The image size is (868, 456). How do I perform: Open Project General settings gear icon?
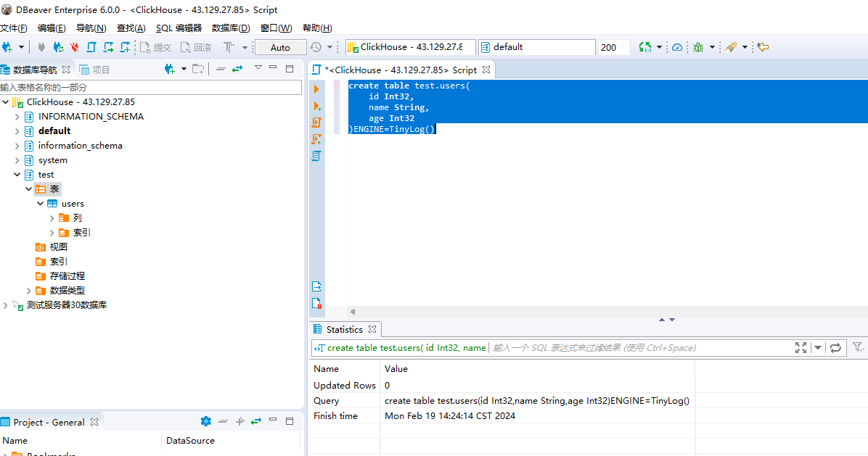point(205,421)
